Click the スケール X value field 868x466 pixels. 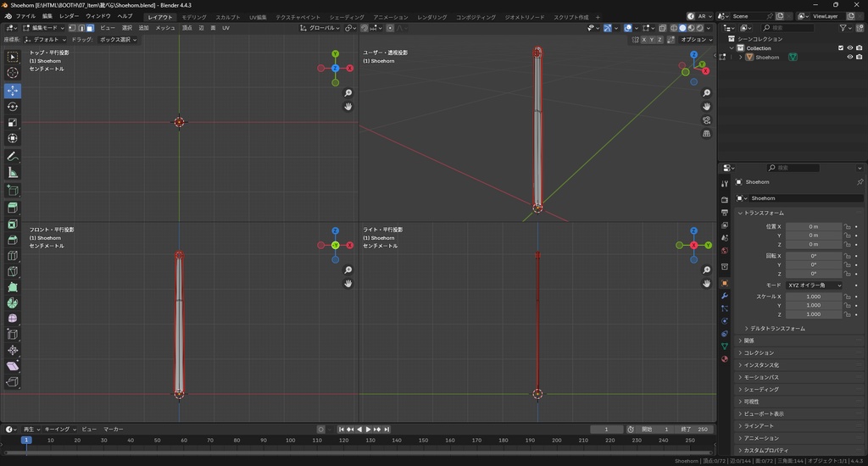tap(814, 297)
